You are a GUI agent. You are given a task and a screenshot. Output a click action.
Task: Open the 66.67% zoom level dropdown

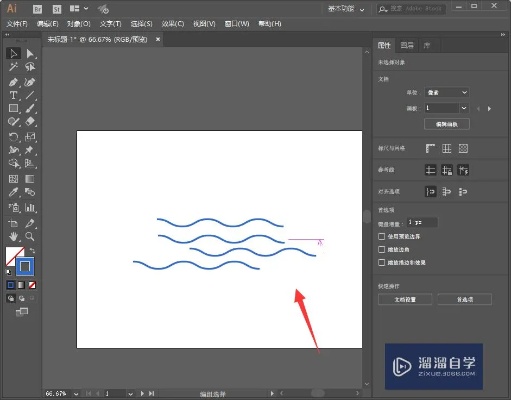pos(76,394)
